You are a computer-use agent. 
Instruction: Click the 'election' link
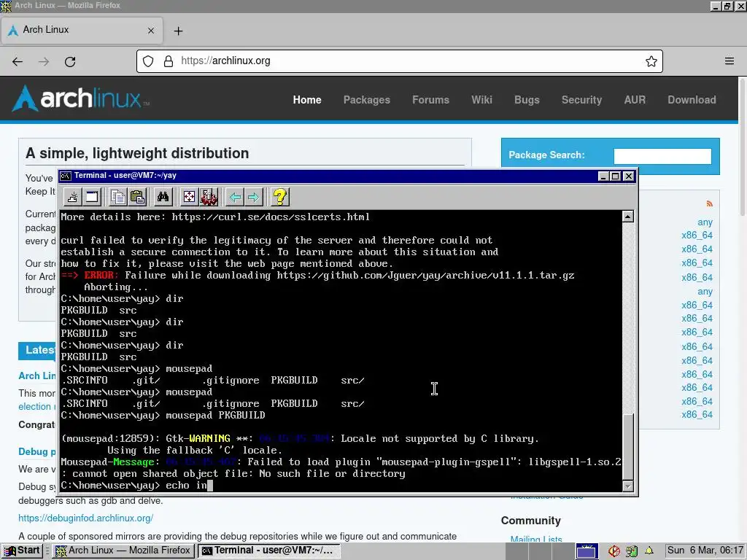coord(34,407)
